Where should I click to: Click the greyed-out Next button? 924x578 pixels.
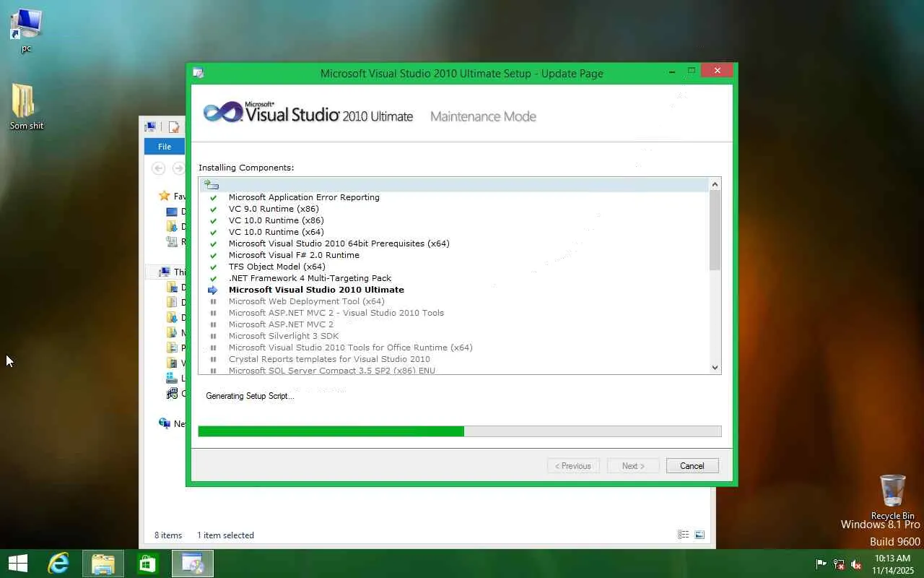633,466
